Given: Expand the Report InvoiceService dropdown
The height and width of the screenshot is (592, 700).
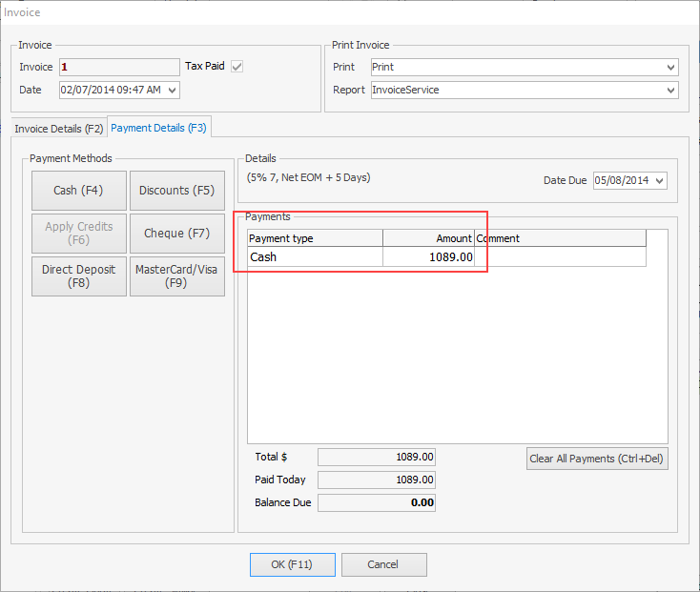Looking at the screenshot, I should (x=671, y=91).
